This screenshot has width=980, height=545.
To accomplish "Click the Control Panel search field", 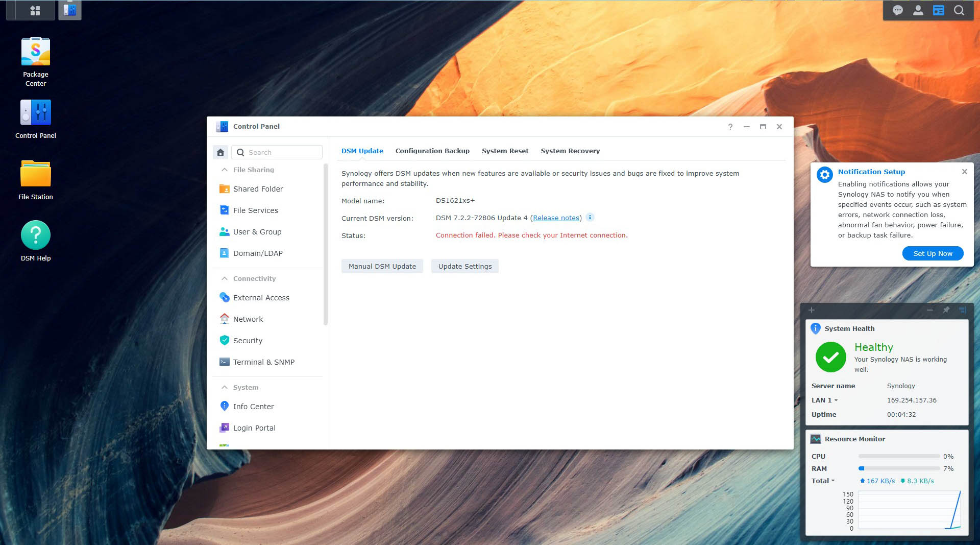I will click(277, 152).
